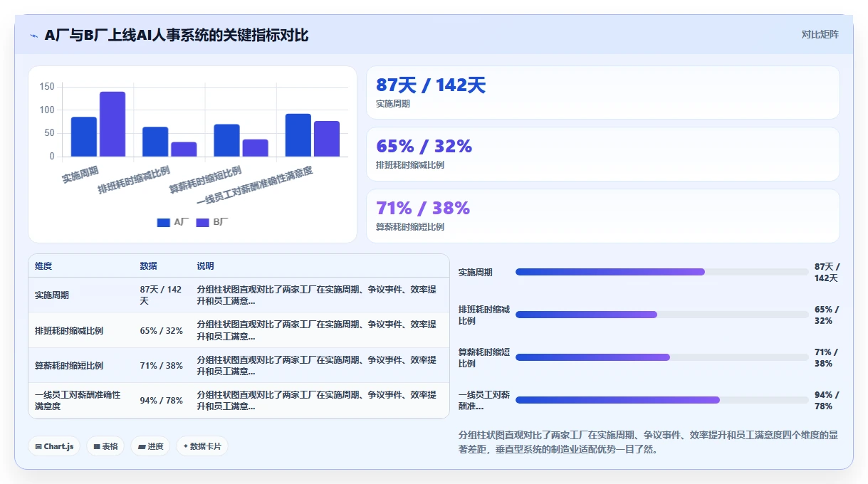This screenshot has width=868, height=484.
Task: Click the 对比矩阵 label in the header
Action: click(820, 34)
